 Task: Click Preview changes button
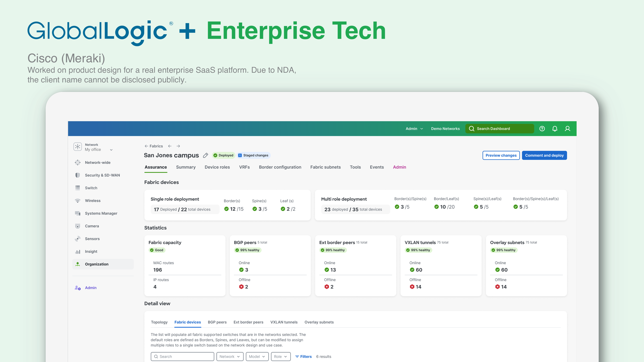point(501,155)
